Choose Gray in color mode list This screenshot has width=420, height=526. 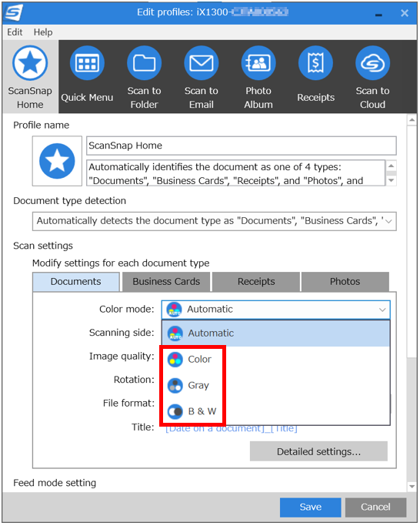pyautogui.click(x=276, y=385)
